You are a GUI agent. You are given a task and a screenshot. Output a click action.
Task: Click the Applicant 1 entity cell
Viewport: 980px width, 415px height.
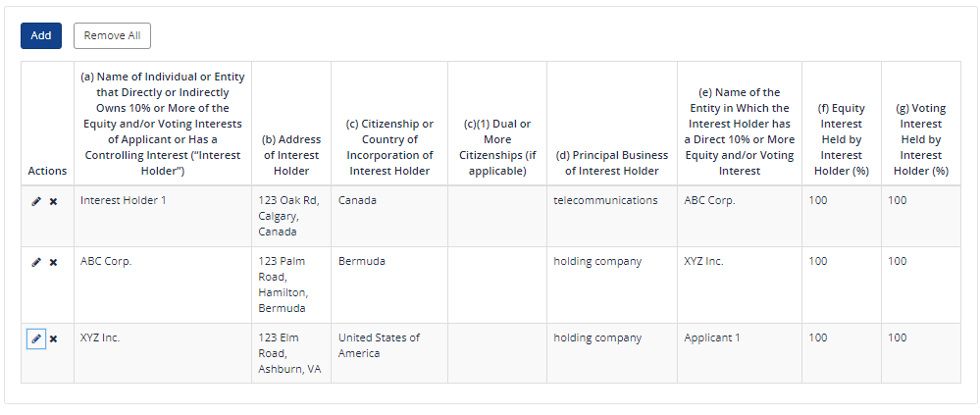[712, 337]
